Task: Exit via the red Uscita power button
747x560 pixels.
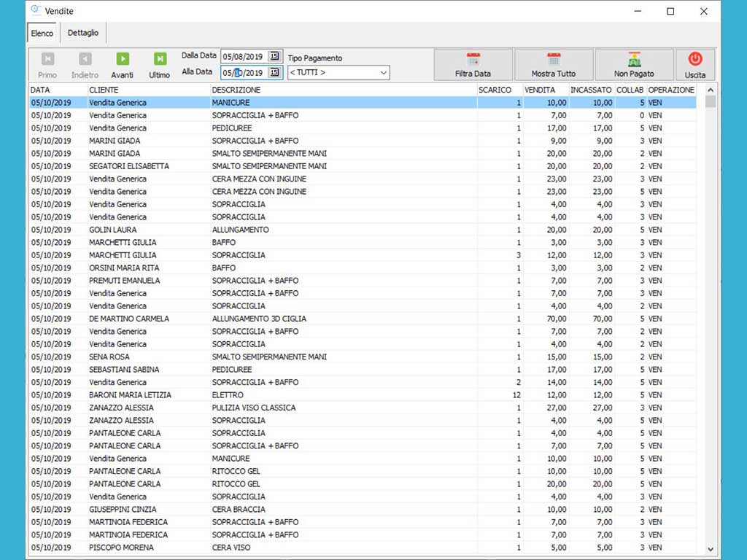Action: coord(694,65)
